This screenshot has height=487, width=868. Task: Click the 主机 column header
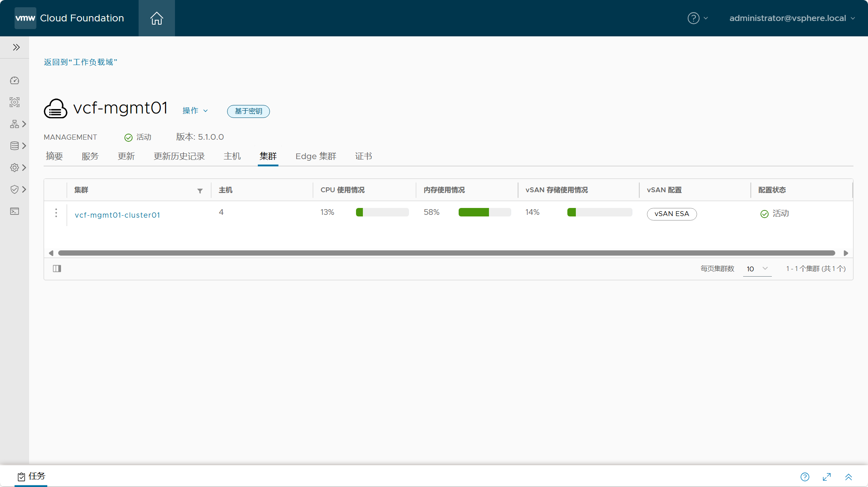(225, 190)
